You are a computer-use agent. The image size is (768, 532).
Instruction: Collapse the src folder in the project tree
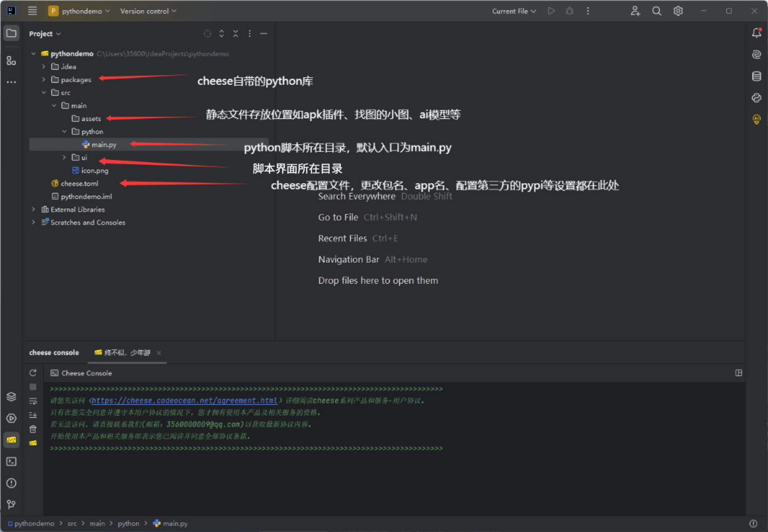(x=44, y=92)
